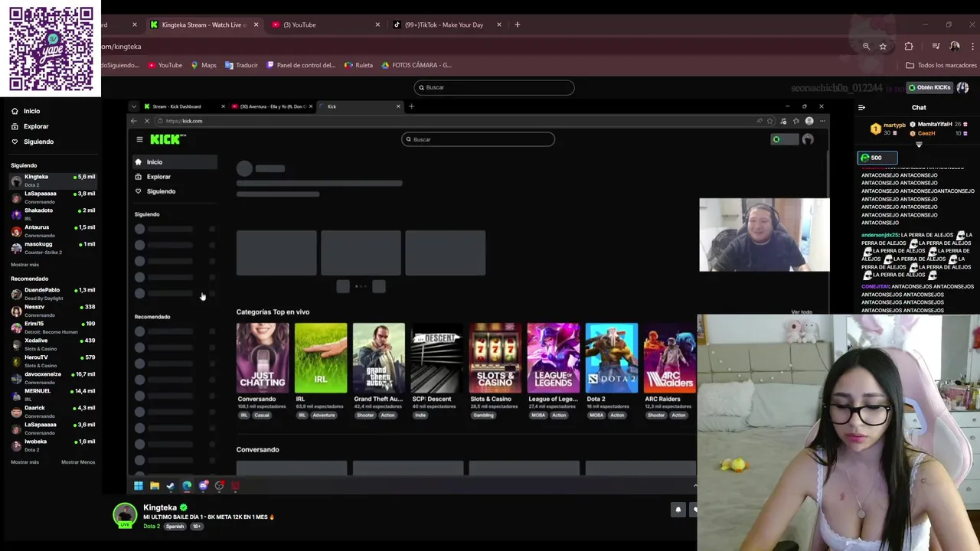Open Just Chatting Conversando category thumbnail

262,358
